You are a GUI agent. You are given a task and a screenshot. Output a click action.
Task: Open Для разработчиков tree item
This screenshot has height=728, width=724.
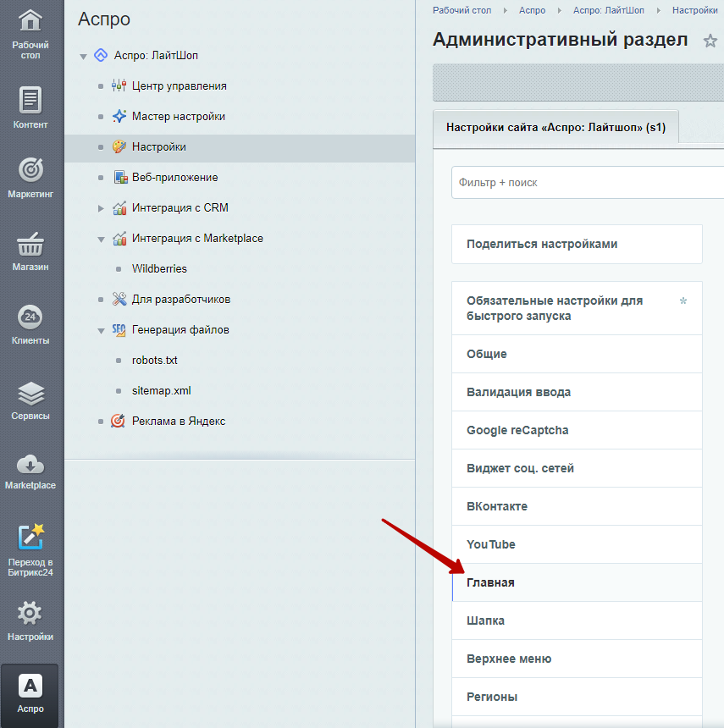[x=181, y=300]
